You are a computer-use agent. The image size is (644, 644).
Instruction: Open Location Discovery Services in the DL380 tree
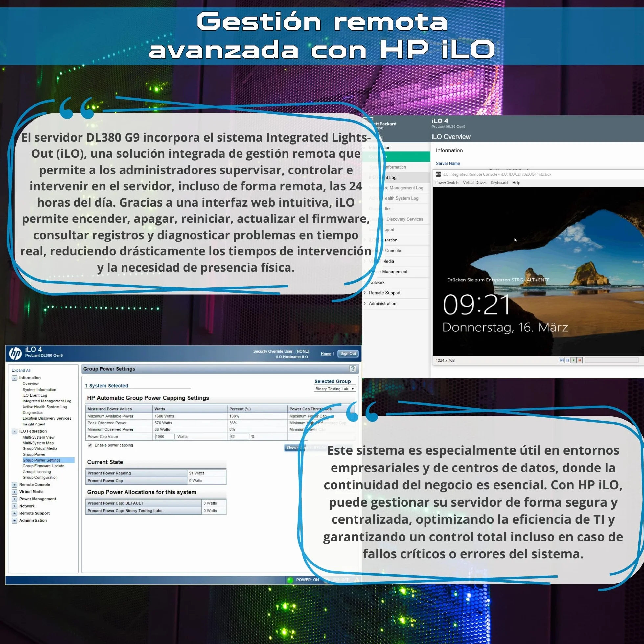point(47,418)
